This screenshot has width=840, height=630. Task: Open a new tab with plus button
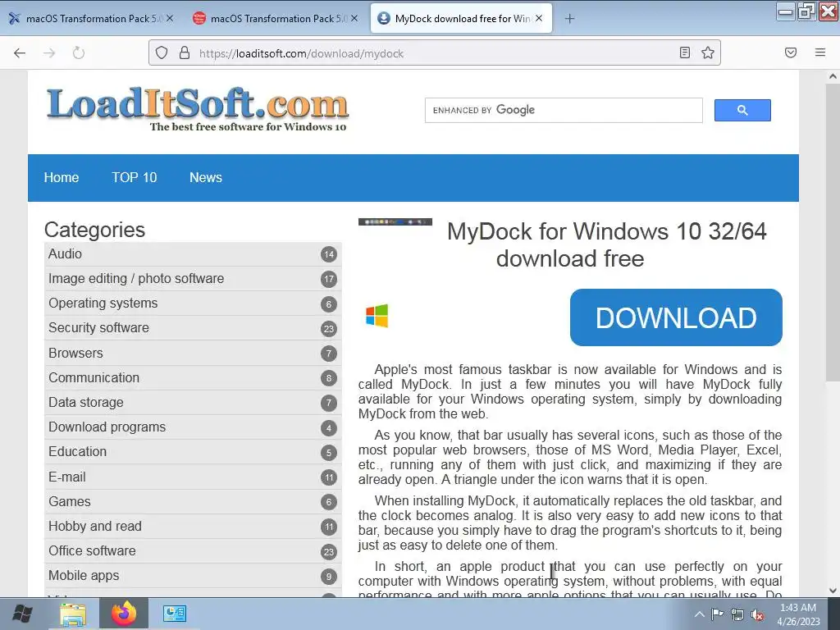tap(569, 19)
